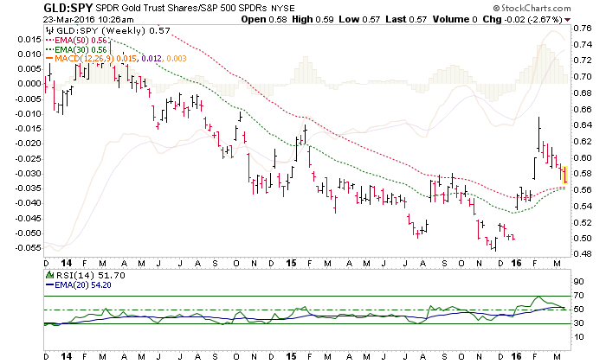Click the 'EMA(30) 0.56' legend entry
Viewport: 606px width, 364px height.
(x=81, y=49)
